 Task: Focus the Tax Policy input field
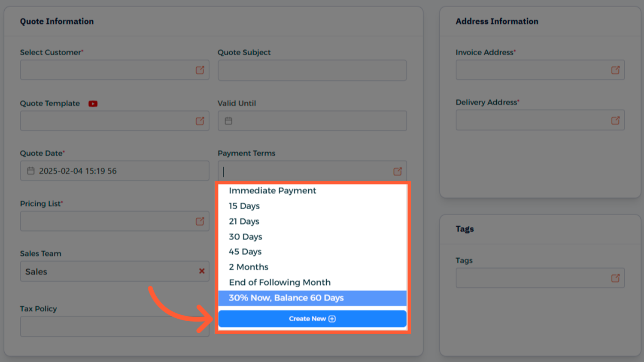click(114, 326)
